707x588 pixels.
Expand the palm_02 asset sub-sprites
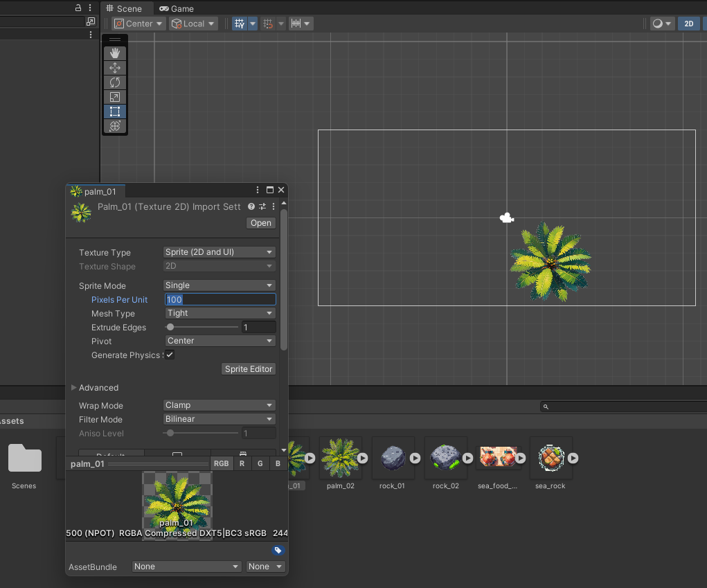click(363, 458)
